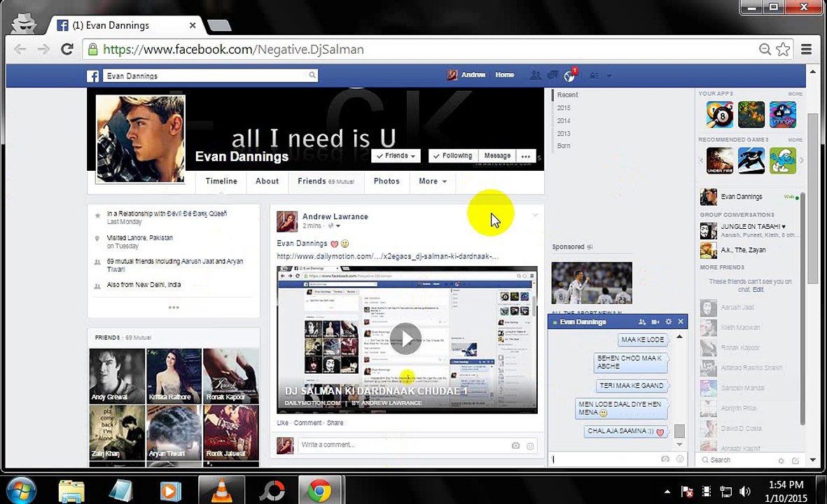
Task: Jump to 2013 in the timeline navigation
Action: pyautogui.click(x=563, y=134)
